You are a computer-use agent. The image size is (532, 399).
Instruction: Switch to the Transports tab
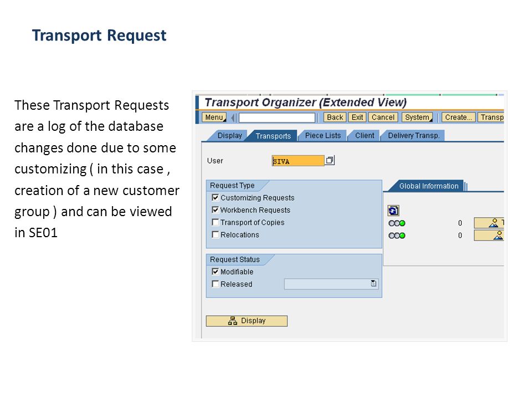tap(273, 136)
